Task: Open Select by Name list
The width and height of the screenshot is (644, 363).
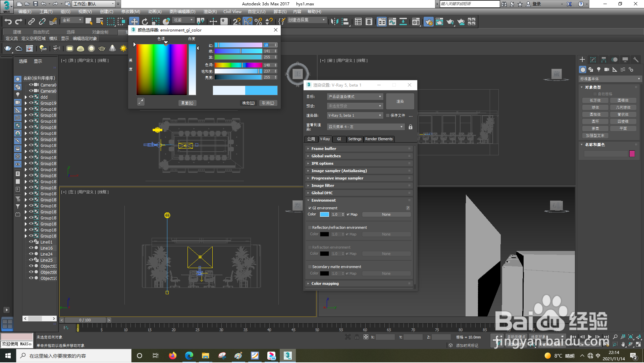Action: tap(100, 22)
